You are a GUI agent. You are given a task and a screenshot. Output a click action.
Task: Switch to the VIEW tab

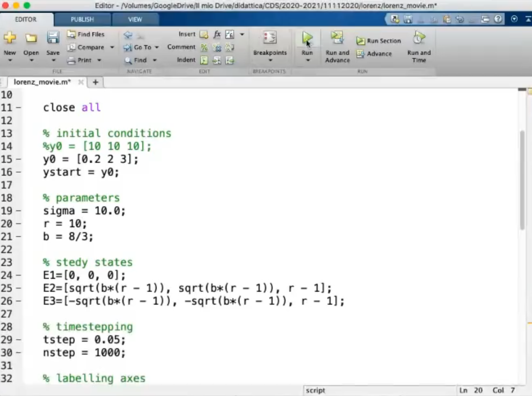(135, 19)
